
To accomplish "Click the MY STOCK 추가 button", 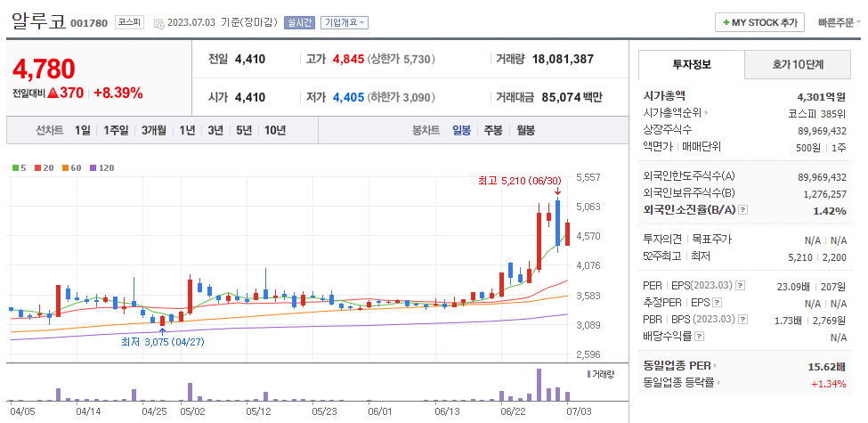I will click(x=759, y=22).
